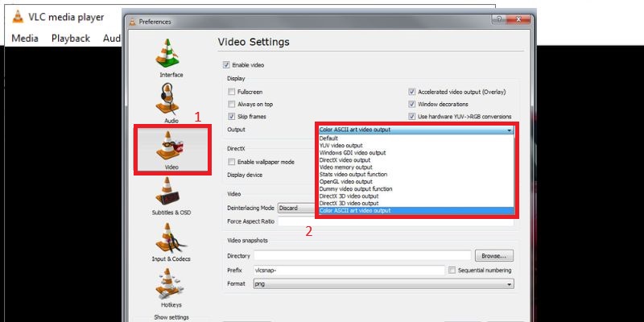Toggle Accelerated video output (Overlay) checkbox
Viewport: 644px width, 322px height.
[412, 92]
